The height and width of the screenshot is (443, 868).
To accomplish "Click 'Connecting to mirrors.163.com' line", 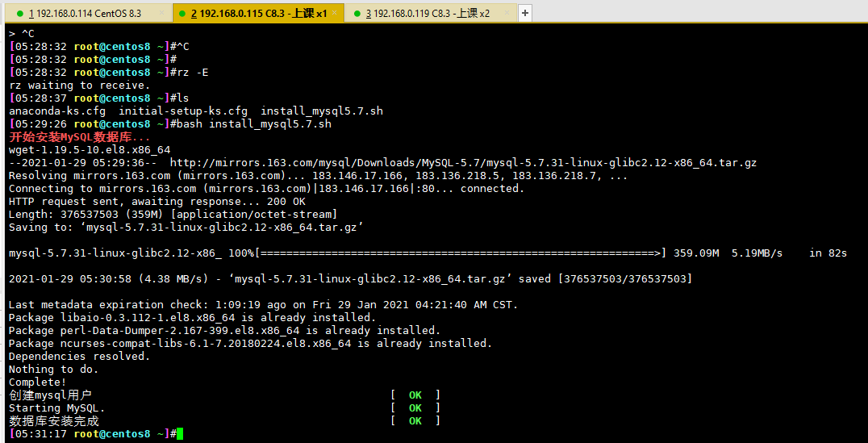I will coord(267,188).
